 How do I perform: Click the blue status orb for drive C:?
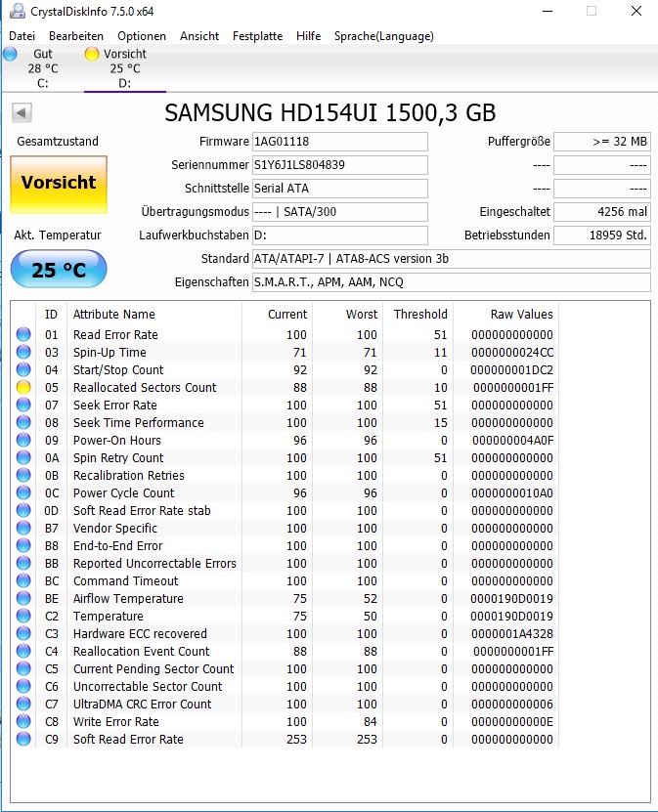10,54
